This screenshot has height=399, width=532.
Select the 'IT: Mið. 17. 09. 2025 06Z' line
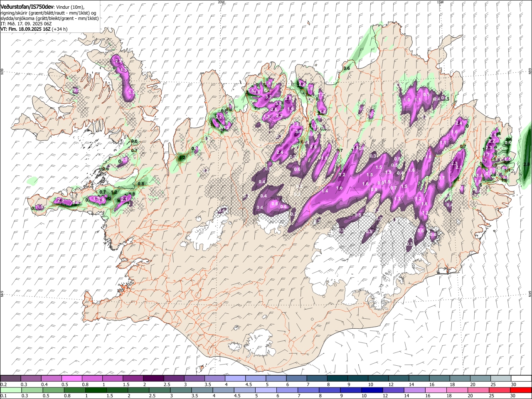point(26,24)
